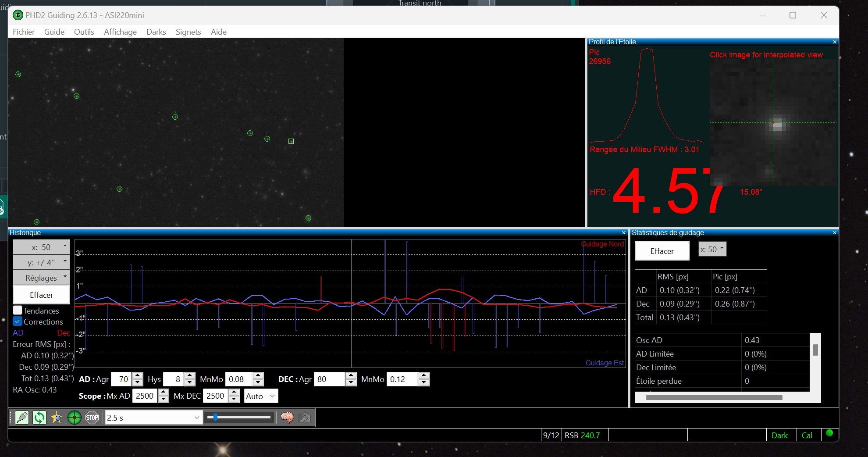868x457 pixels.
Task: Click the Osc AD statistics row
Action: (x=722, y=340)
